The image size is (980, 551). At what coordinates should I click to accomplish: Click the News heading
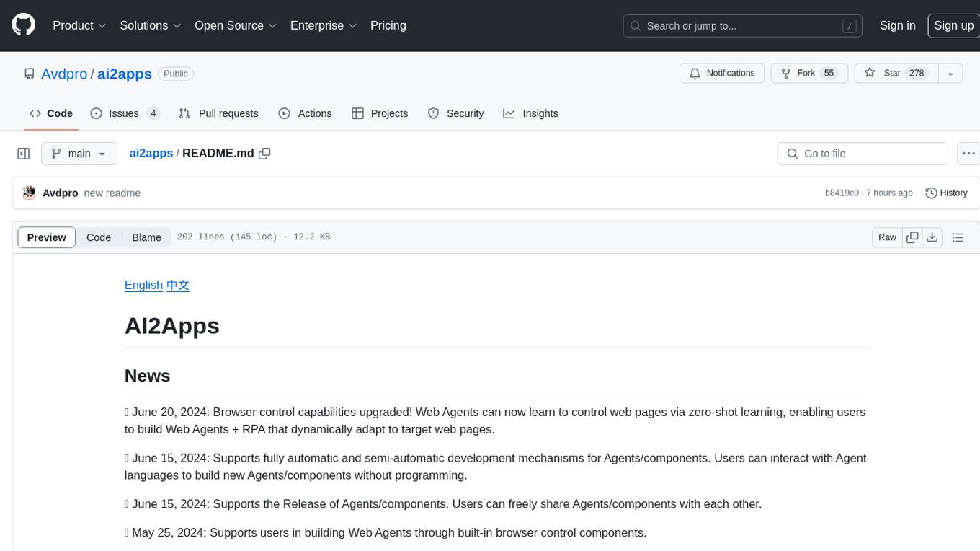[x=148, y=376]
